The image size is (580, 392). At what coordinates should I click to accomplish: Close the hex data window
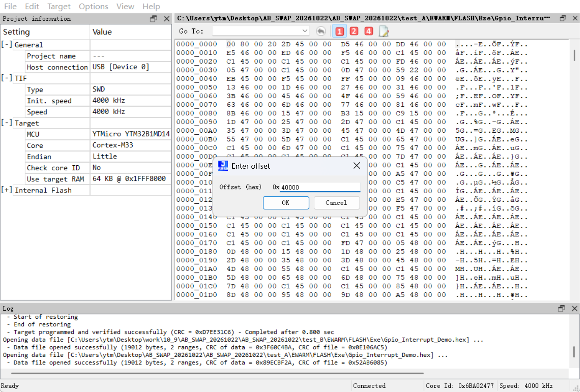[x=575, y=18]
